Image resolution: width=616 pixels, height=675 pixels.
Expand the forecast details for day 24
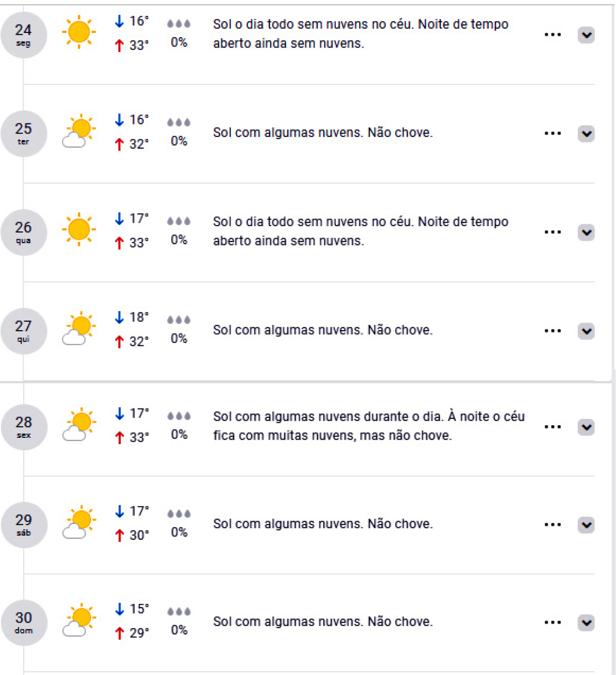click(586, 35)
